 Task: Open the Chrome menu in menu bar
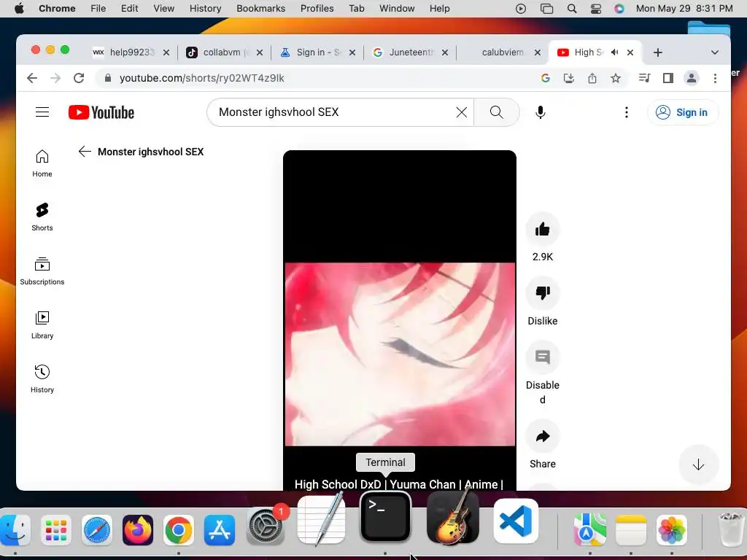point(57,9)
